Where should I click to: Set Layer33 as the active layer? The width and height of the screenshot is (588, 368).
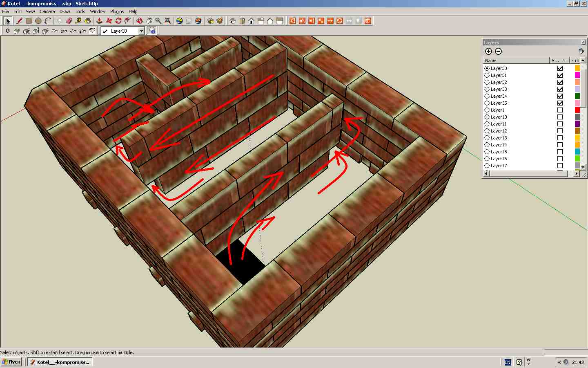487,89
